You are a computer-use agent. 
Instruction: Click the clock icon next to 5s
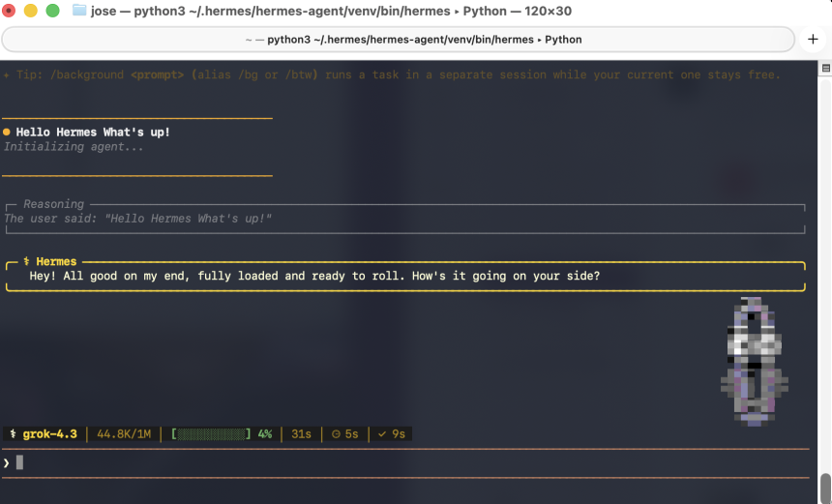point(336,434)
